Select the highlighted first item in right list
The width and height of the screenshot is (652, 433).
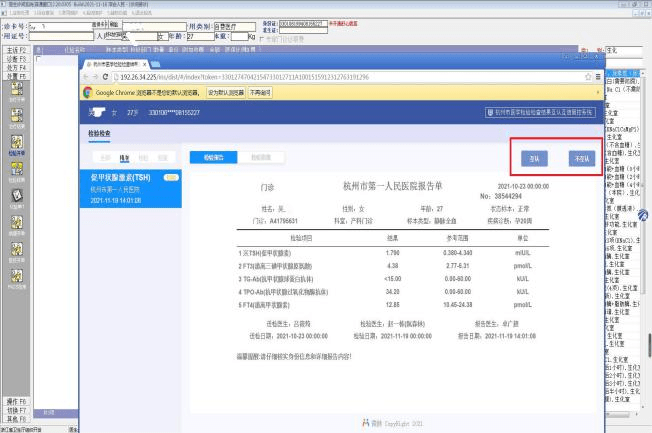click(622, 74)
